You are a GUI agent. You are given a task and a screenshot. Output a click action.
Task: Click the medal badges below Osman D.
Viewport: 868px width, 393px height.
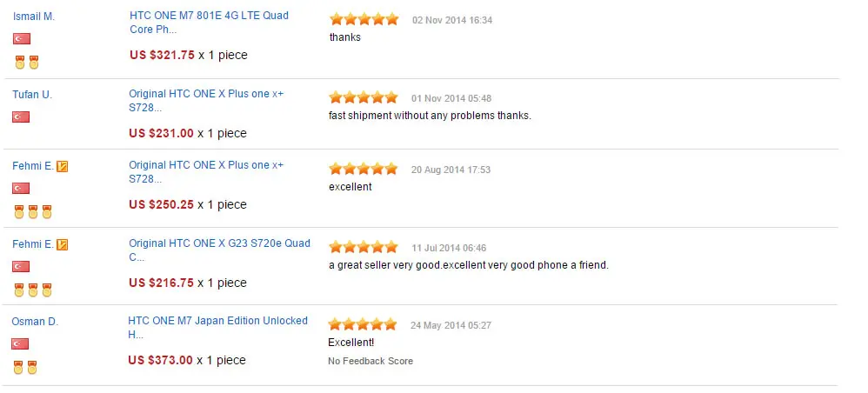tap(25, 367)
